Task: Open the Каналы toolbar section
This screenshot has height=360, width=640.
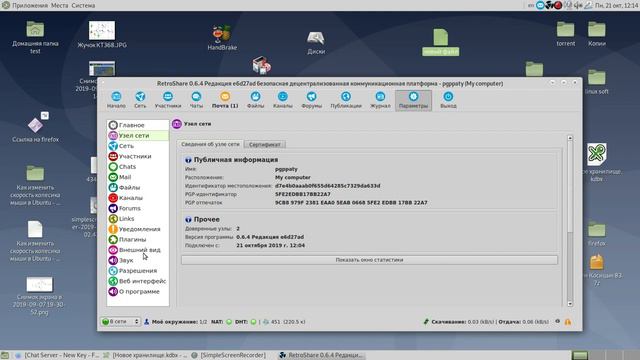Action: [x=282, y=100]
